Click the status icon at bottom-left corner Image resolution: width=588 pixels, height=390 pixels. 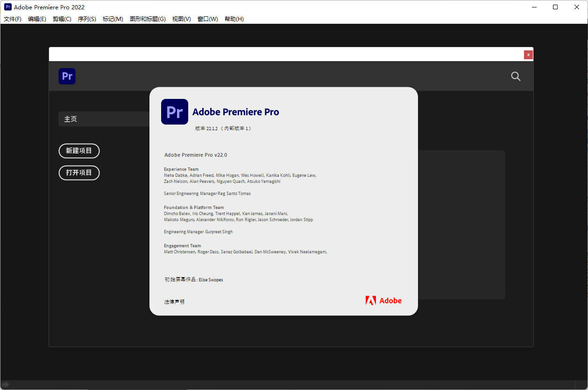[x=5, y=384]
